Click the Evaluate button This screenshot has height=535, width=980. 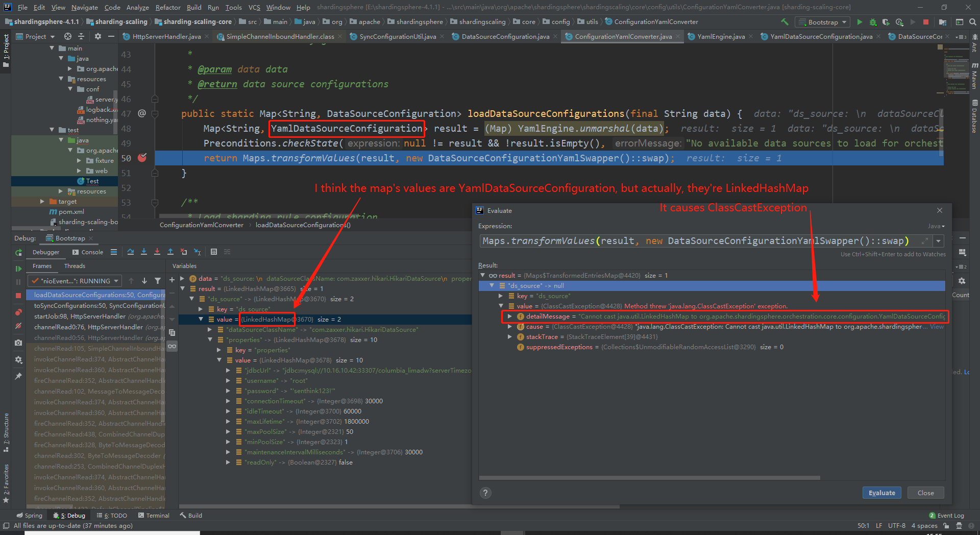tap(881, 493)
